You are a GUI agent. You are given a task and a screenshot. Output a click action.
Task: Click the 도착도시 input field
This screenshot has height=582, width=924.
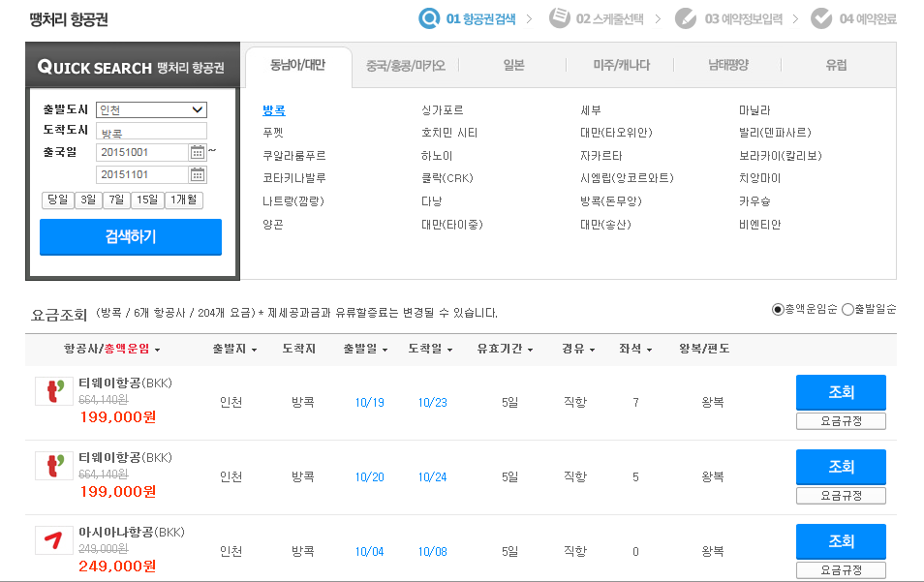click(x=151, y=131)
